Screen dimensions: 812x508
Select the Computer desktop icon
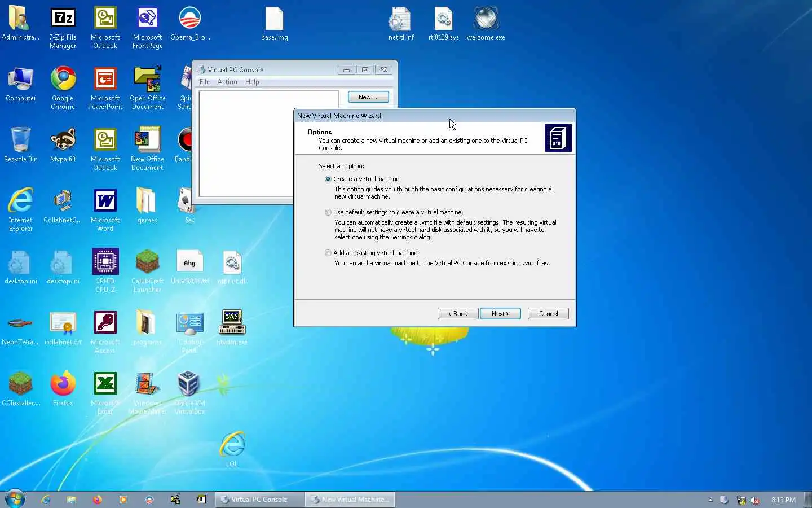[21, 85]
